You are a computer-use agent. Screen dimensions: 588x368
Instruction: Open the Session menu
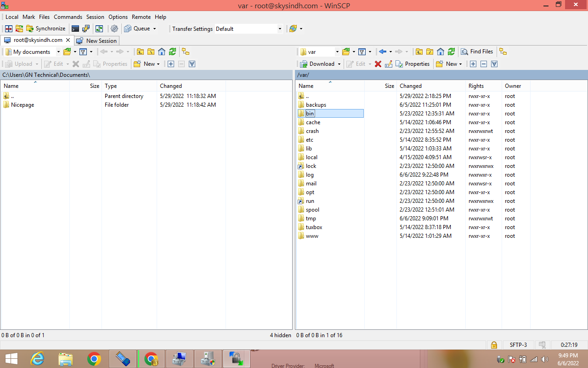pos(96,17)
